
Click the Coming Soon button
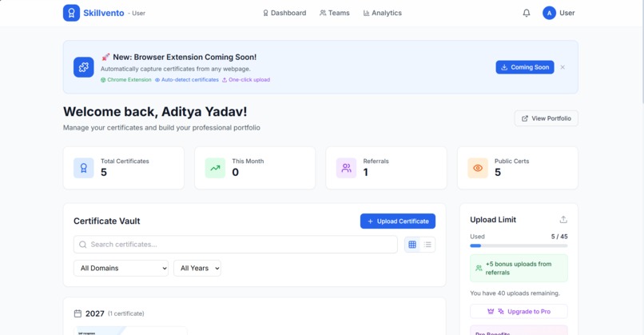click(x=525, y=67)
